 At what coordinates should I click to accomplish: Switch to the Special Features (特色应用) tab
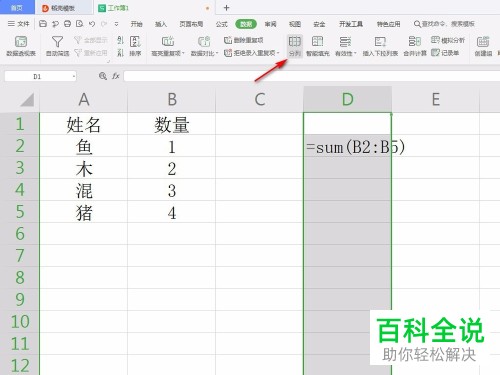coord(389,24)
